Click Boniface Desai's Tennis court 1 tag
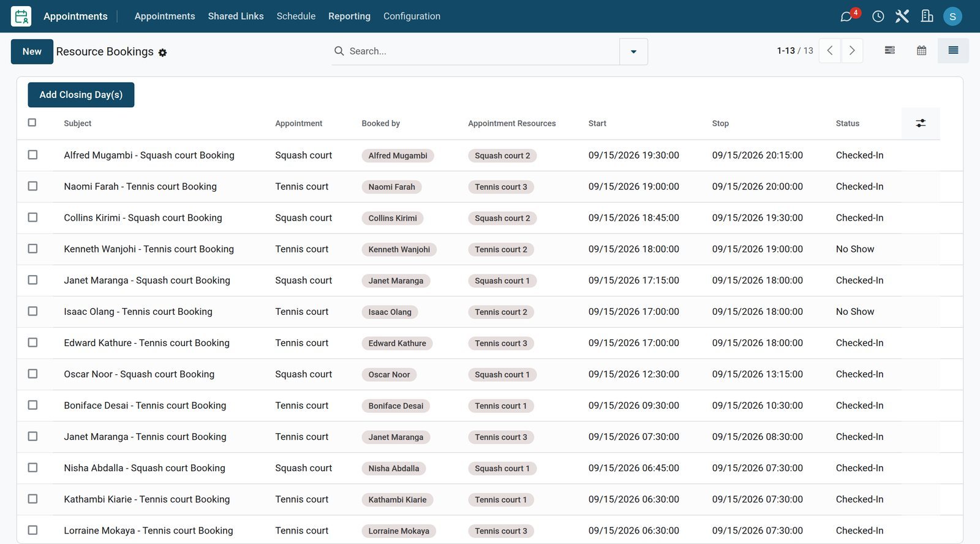 501,406
